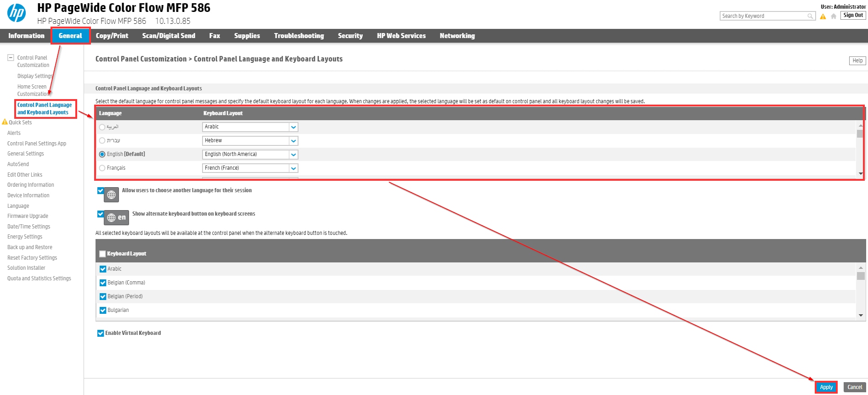
Task: Open the Firmware Upgrade link in sidebar
Action: click(28, 216)
